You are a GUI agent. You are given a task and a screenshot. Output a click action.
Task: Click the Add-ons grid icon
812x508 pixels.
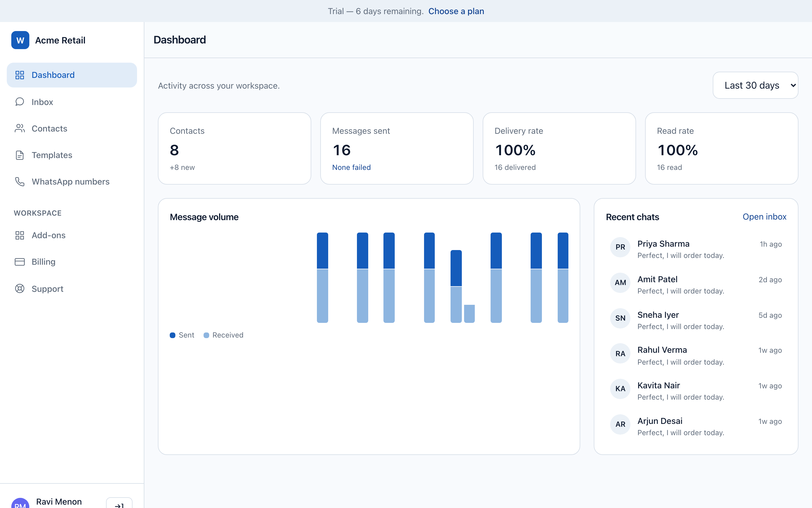[x=20, y=235]
